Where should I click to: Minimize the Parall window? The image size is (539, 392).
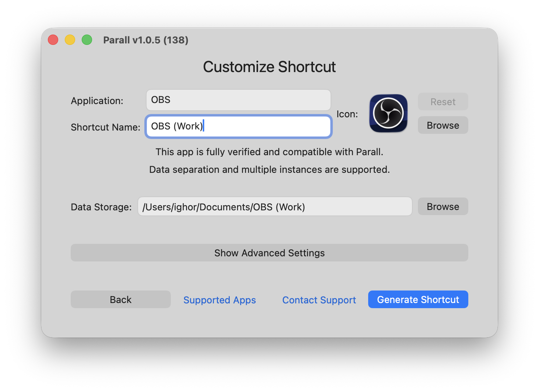tap(70, 39)
